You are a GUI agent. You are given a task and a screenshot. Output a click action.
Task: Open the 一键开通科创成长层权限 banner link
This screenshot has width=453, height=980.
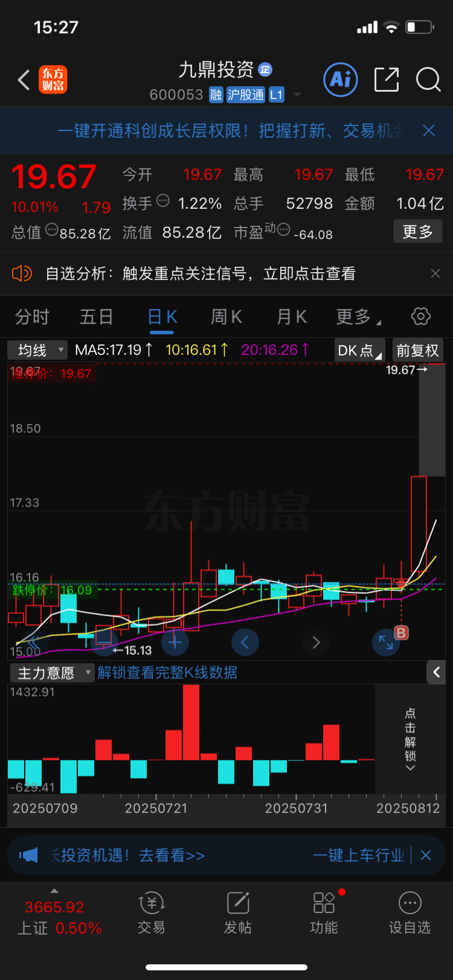(x=230, y=130)
